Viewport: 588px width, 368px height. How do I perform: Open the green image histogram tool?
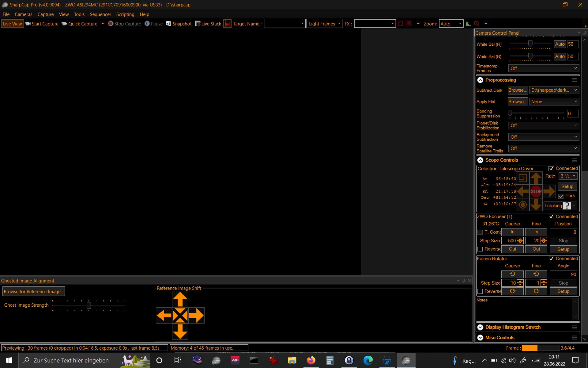468,24
